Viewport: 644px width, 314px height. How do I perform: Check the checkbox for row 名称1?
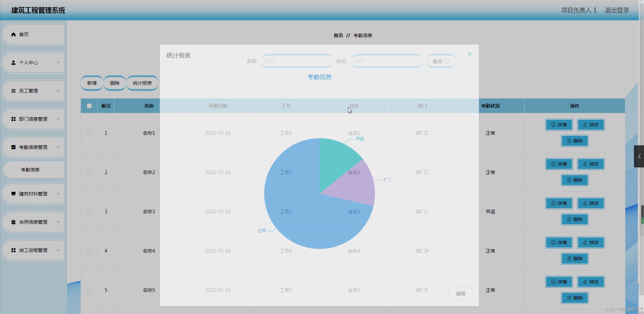(89, 133)
